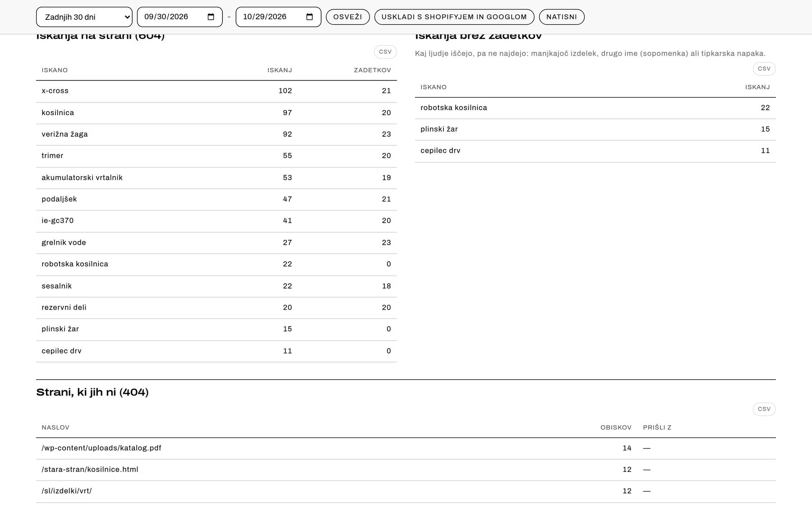Click the /wp-content/uploads/katalog.pdf 404 entry

[101, 448]
